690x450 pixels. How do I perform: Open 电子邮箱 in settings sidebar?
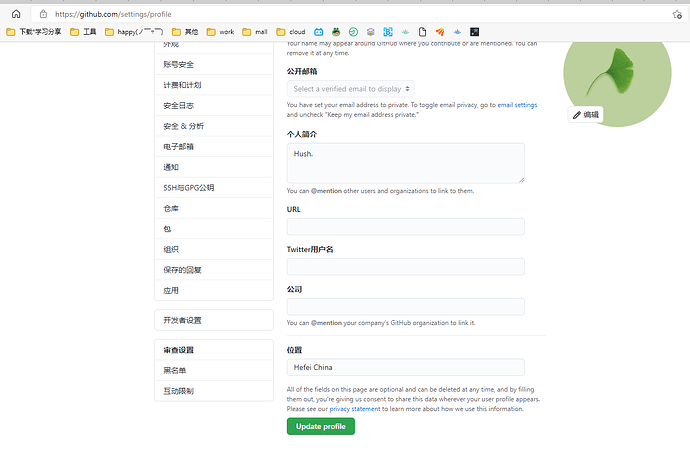214,146
